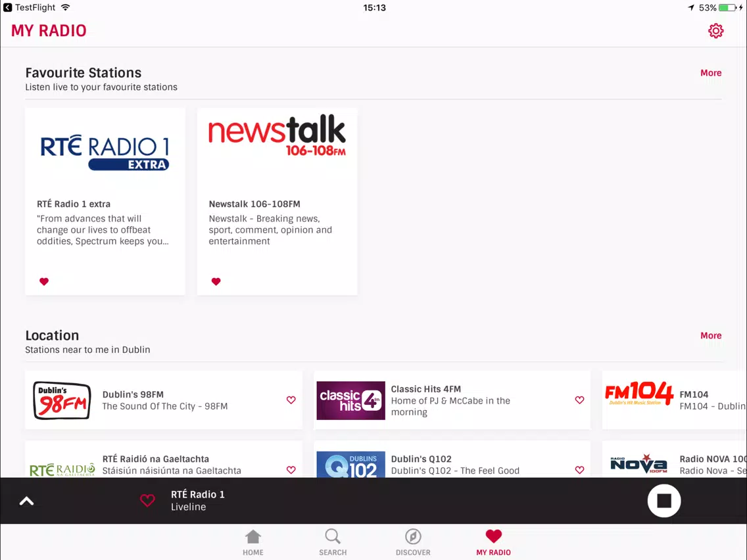Favourite Dublin's 98FM with heart icon
The height and width of the screenshot is (560, 747).
291,400
